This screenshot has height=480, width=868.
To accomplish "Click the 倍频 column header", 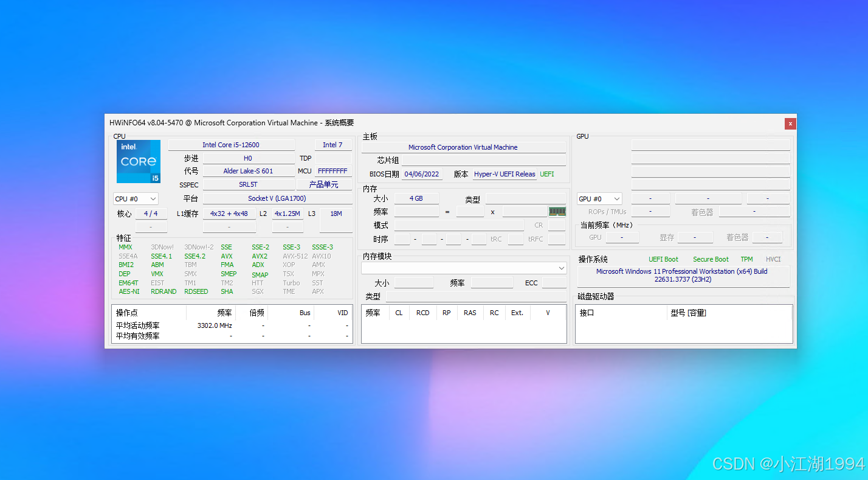I will 252,313.
